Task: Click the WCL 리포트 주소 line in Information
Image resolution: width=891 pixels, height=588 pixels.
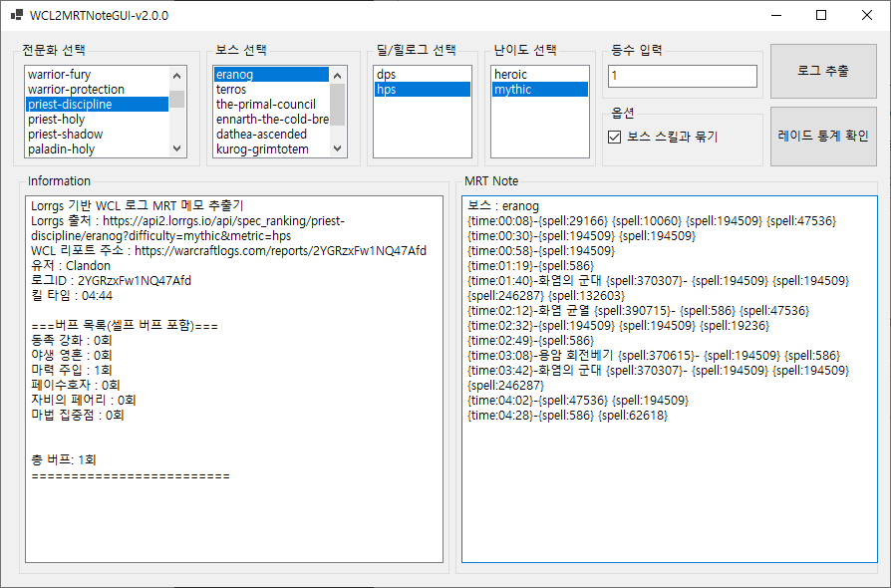Action: (228, 250)
